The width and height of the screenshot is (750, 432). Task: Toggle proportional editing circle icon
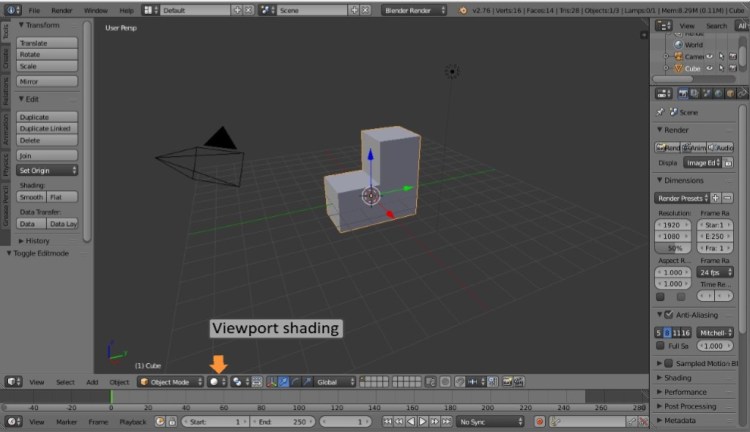445,382
